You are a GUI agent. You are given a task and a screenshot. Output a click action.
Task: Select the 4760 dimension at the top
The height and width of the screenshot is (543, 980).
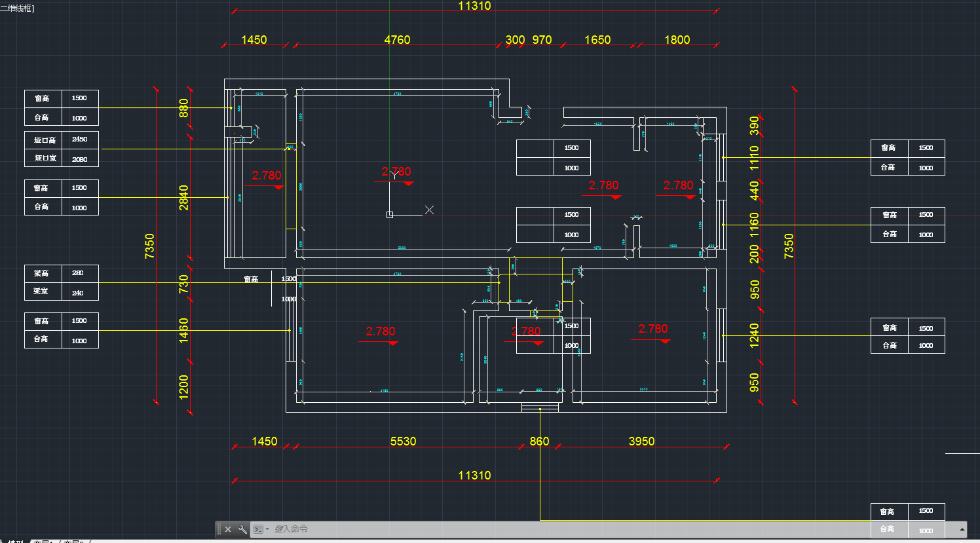[397, 40]
